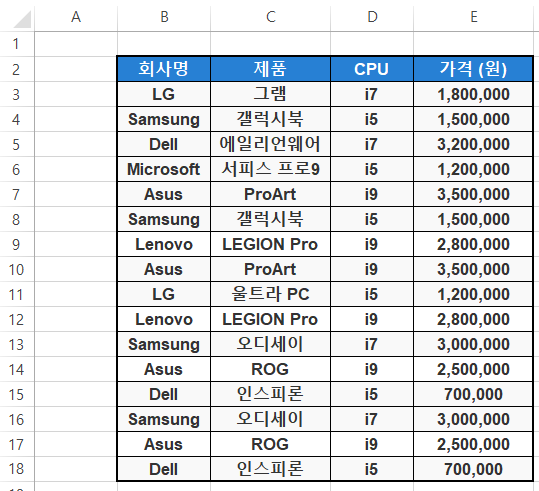The image size is (539, 491).
Task: Select row 2 header
Action: pos(17,69)
